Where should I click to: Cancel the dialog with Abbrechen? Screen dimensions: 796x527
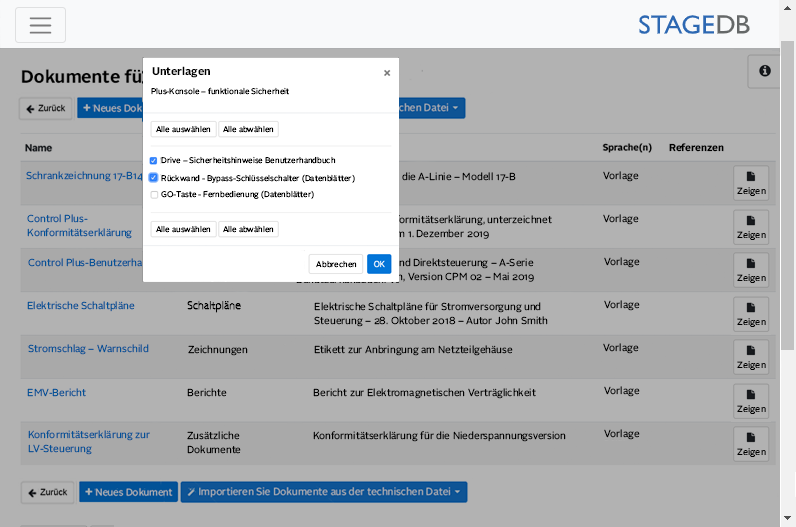[336, 264]
